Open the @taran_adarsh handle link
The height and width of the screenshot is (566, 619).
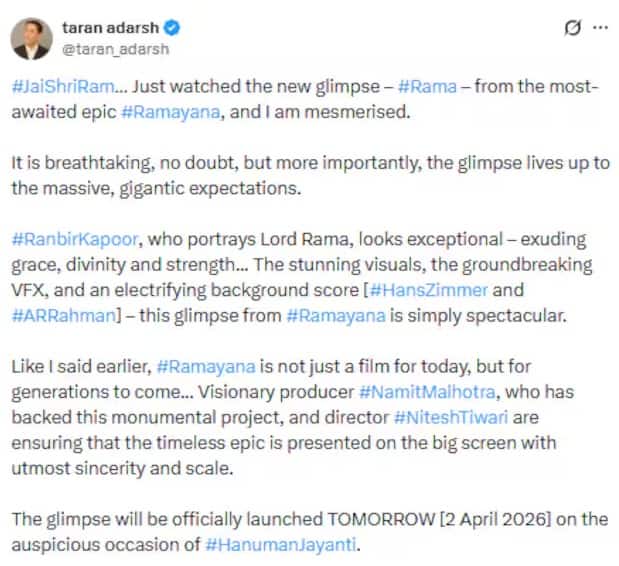109,48
